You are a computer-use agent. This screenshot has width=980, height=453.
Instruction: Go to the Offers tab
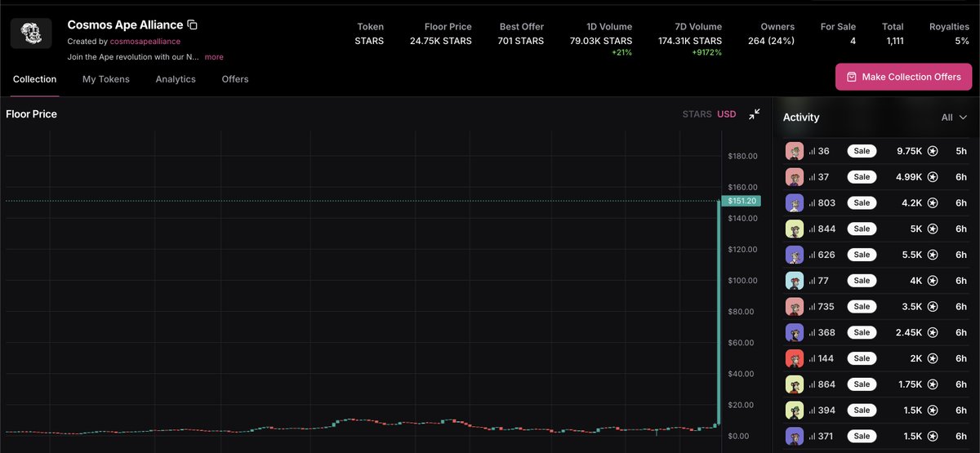[235, 79]
